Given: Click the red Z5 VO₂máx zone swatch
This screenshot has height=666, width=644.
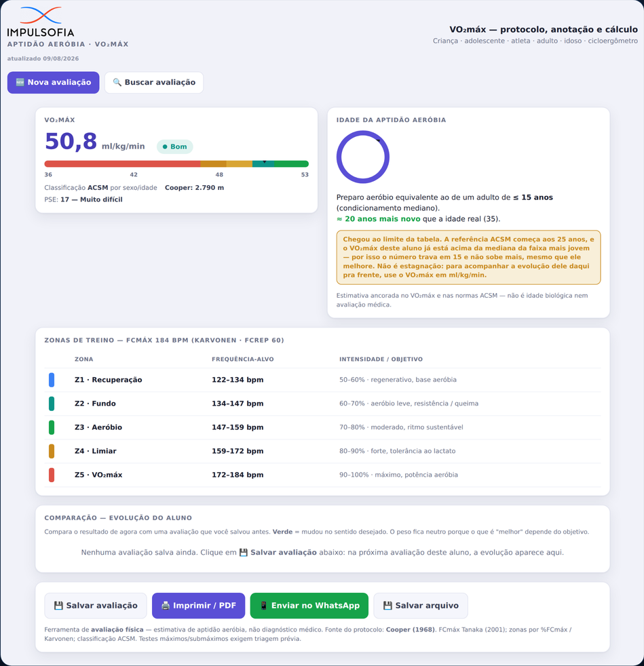Looking at the screenshot, I should click(52, 475).
